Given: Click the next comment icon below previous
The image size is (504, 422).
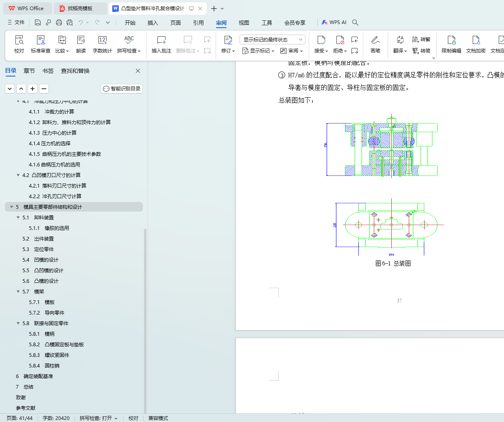Looking at the screenshot, I should pyautogui.click(x=207, y=51).
